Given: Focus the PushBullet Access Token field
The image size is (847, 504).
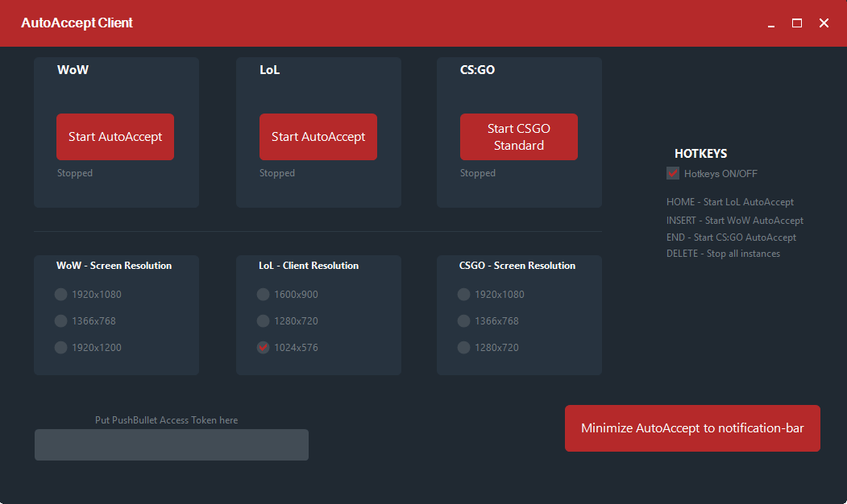Looking at the screenshot, I should click(172, 444).
